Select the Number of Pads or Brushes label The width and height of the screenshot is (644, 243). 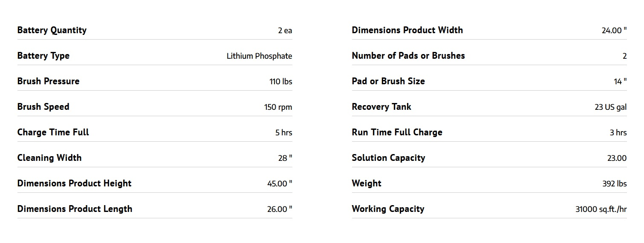coord(408,56)
